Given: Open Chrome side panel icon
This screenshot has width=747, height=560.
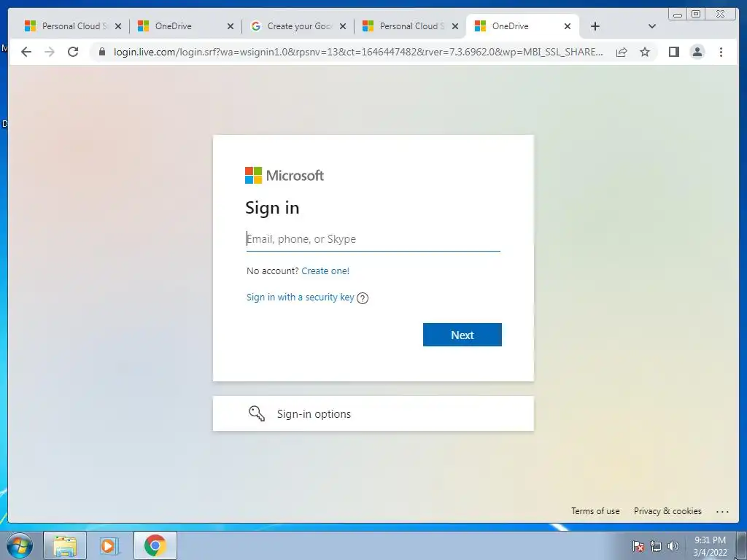Looking at the screenshot, I should pos(673,52).
